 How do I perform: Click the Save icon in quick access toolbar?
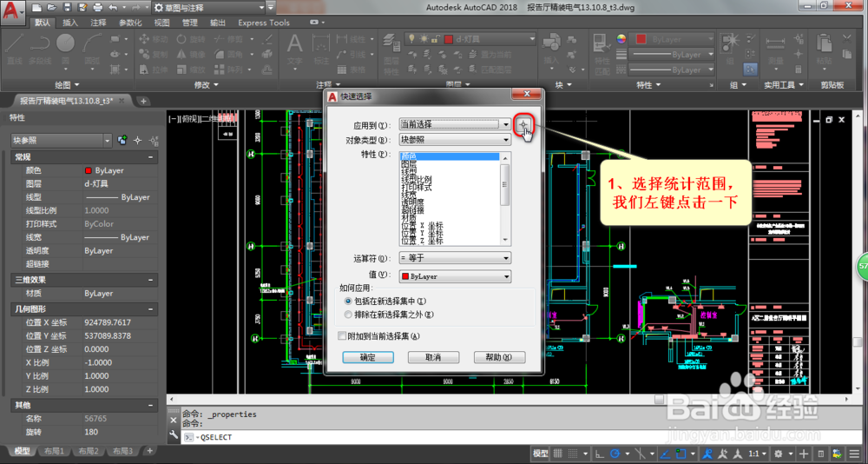pyautogui.click(x=67, y=8)
